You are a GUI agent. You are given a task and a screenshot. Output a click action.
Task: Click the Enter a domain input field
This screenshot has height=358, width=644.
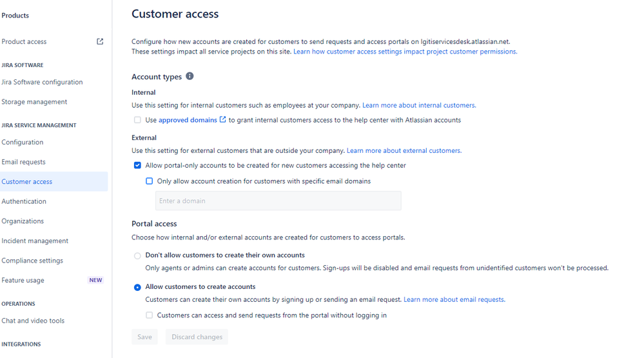click(278, 201)
